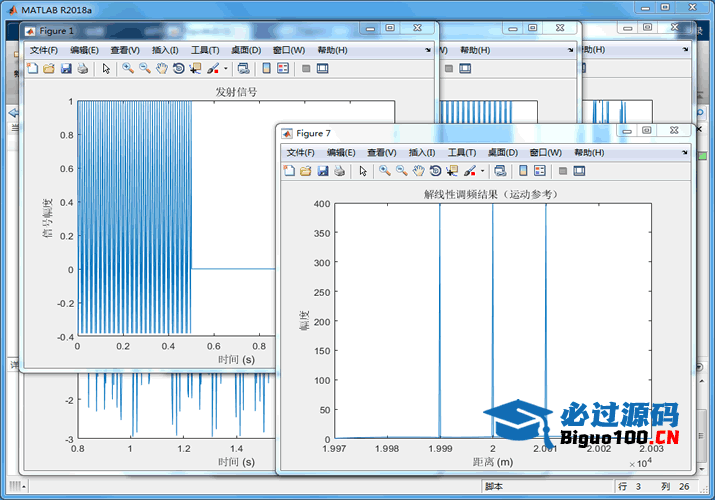Click Open File icon in Figure 1 toolbar

(x=48, y=68)
